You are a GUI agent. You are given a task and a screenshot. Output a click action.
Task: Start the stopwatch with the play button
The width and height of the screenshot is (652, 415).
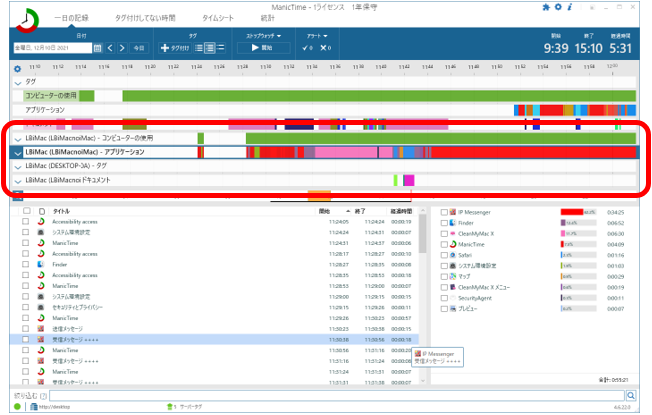click(263, 47)
